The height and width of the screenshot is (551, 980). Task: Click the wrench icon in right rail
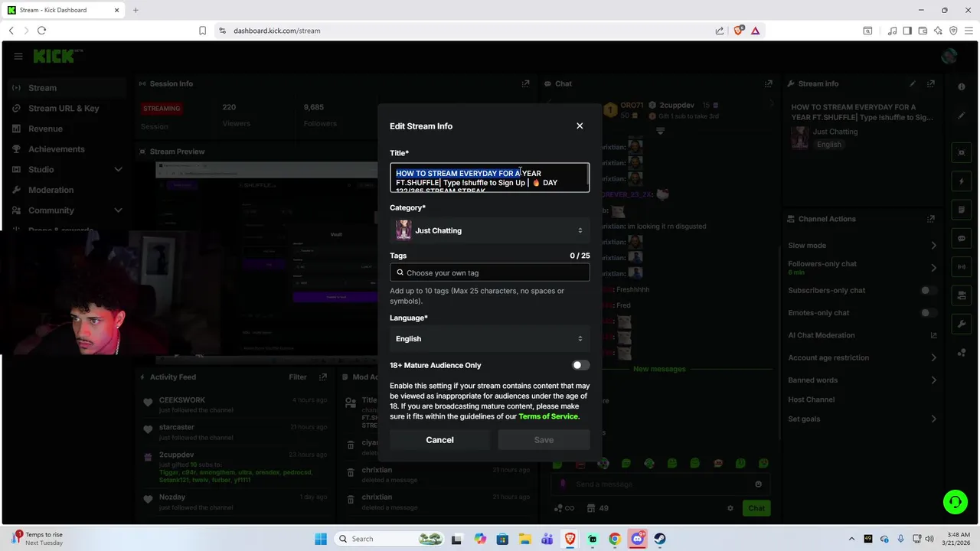(x=962, y=324)
